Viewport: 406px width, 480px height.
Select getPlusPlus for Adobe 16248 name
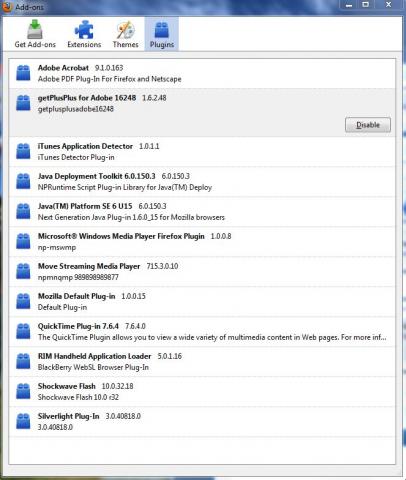(x=87, y=98)
